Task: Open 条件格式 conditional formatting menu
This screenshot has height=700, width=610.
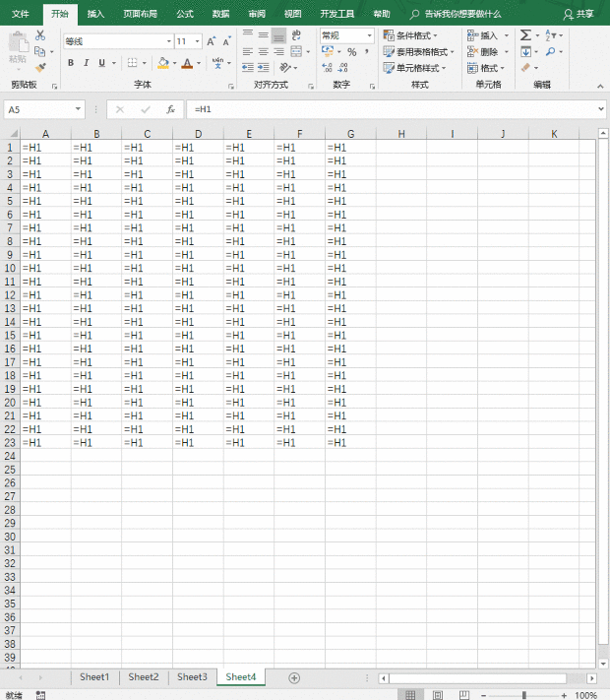Action: [410, 35]
